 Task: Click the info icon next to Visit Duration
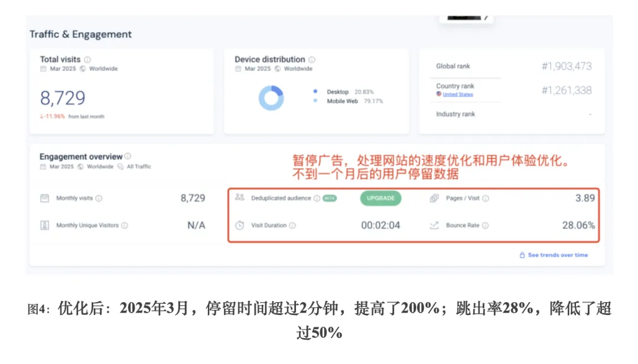pos(292,225)
